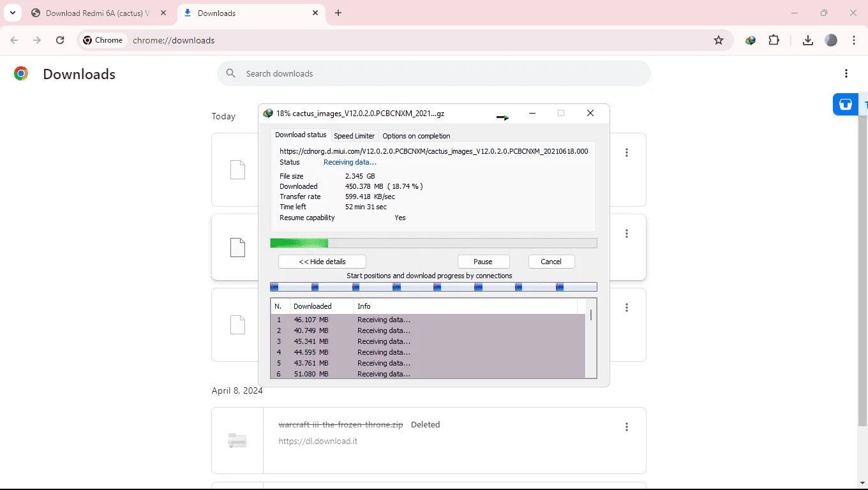The image size is (868, 490).
Task: Select connection row with 51.080 MB
Action: tap(428, 373)
